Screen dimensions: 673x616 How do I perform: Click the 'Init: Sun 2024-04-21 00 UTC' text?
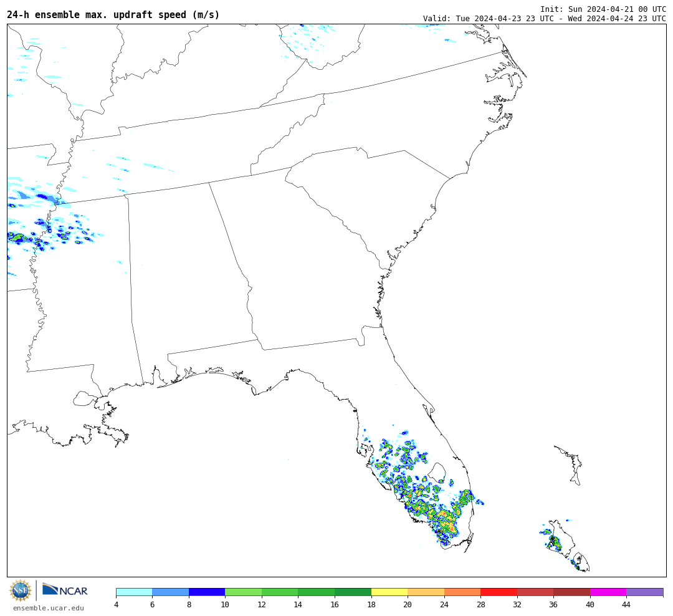[x=603, y=9]
